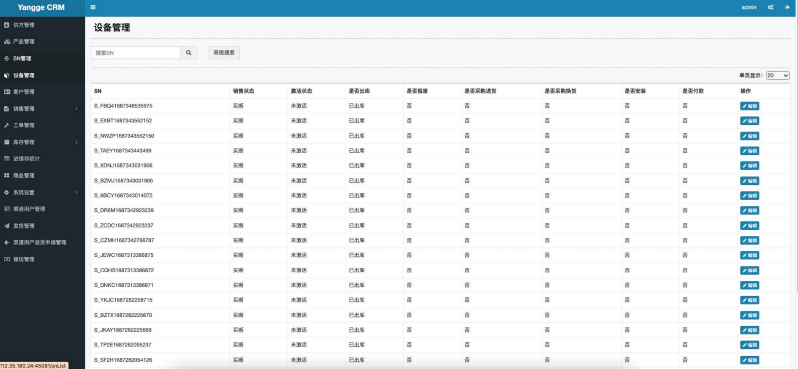
Task: Click the logout arrow icon in header
Action: pyautogui.click(x=786, y=7)
